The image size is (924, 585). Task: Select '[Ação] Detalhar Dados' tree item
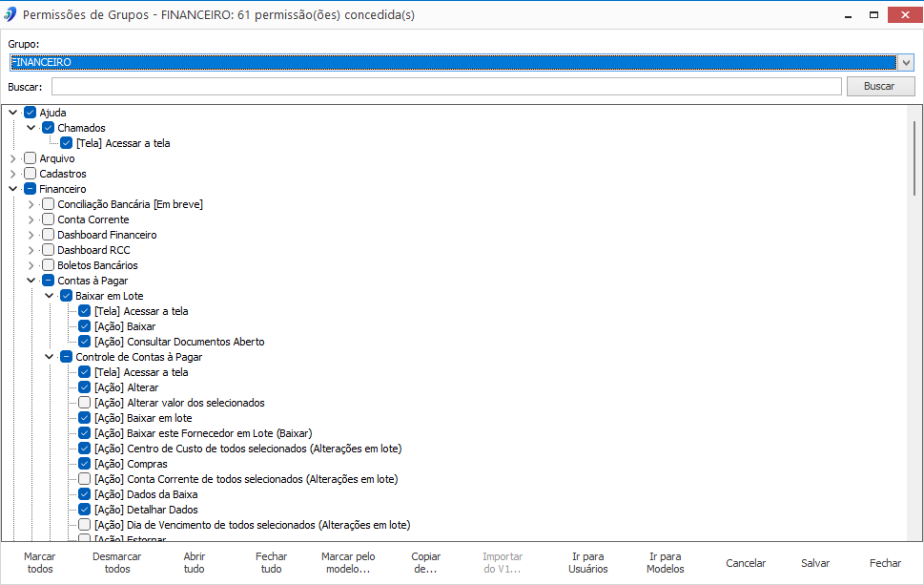point(146,510)
